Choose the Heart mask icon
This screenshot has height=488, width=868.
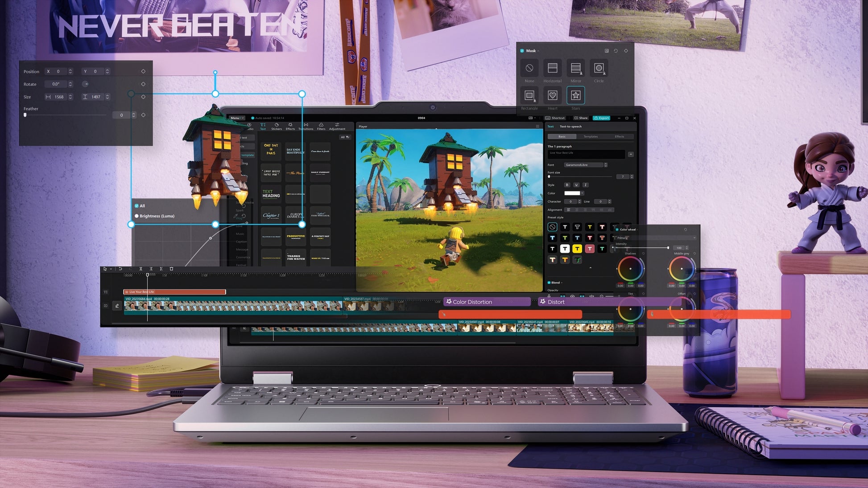coord(552,95)
